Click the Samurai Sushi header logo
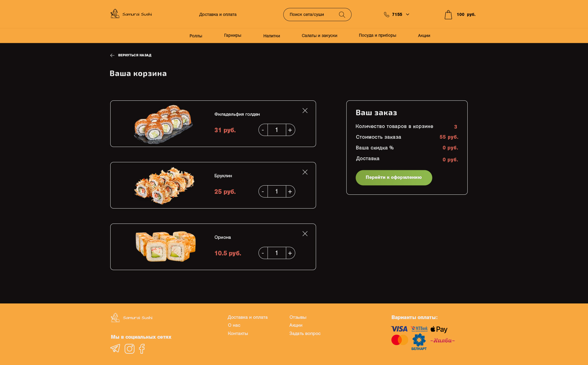 [x=131, y=14]
